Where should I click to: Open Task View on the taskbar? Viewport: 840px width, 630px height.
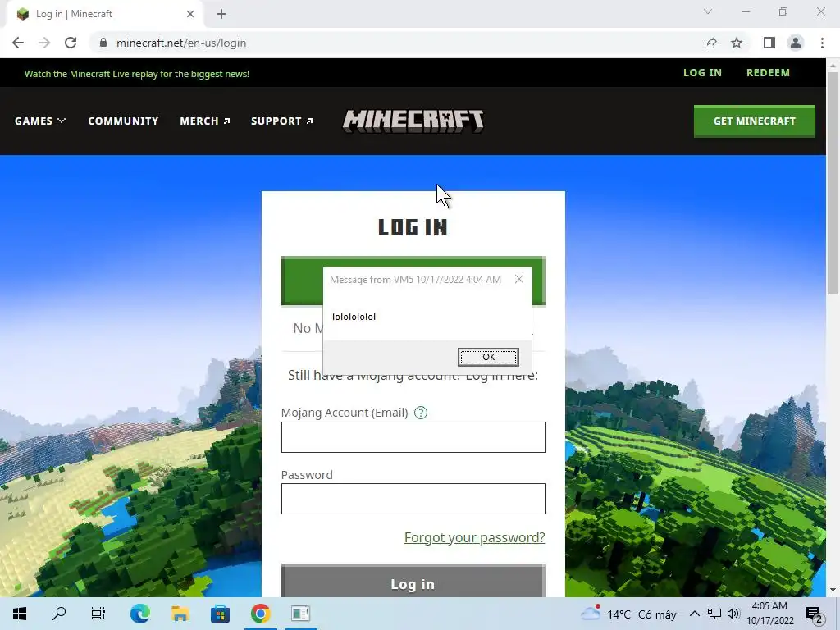[x=98, y=614]
